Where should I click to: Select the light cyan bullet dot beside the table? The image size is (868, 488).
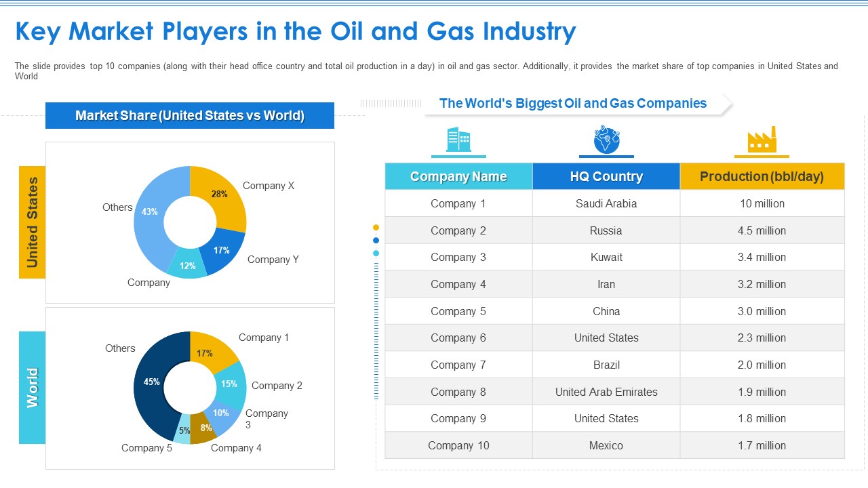[376, 253]
